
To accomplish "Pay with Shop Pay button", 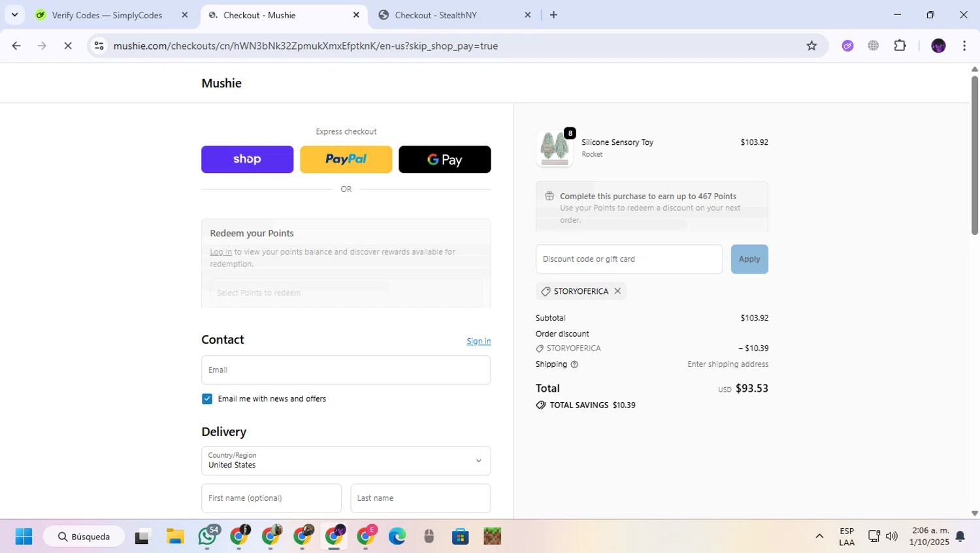I will (247, 159).
